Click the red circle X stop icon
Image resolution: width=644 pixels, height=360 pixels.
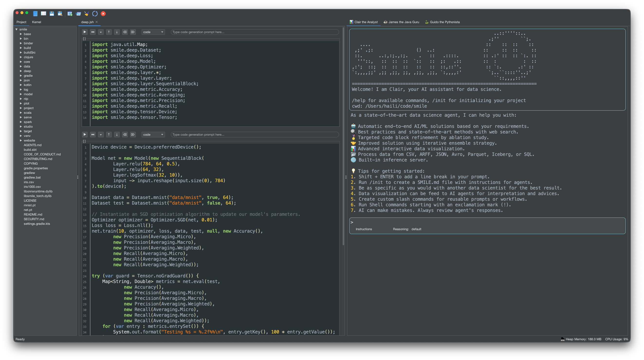pos(103,13)
